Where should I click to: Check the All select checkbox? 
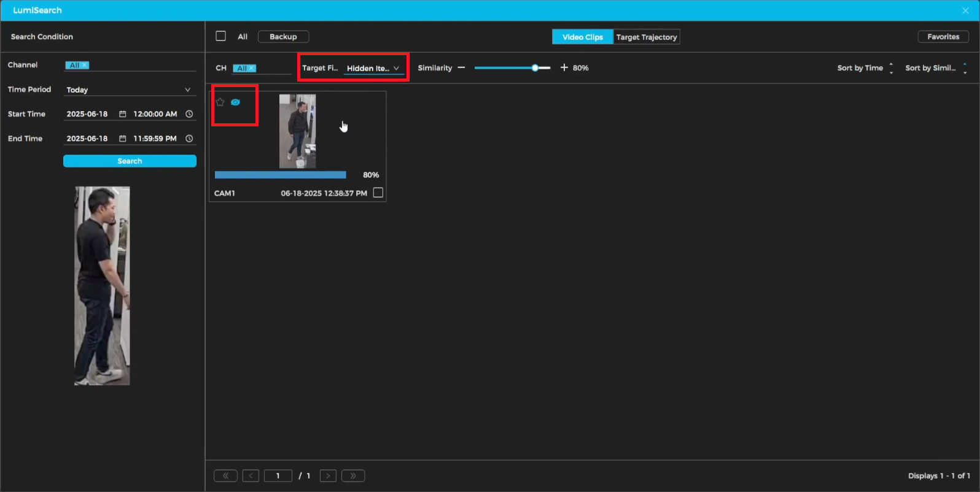221,36
